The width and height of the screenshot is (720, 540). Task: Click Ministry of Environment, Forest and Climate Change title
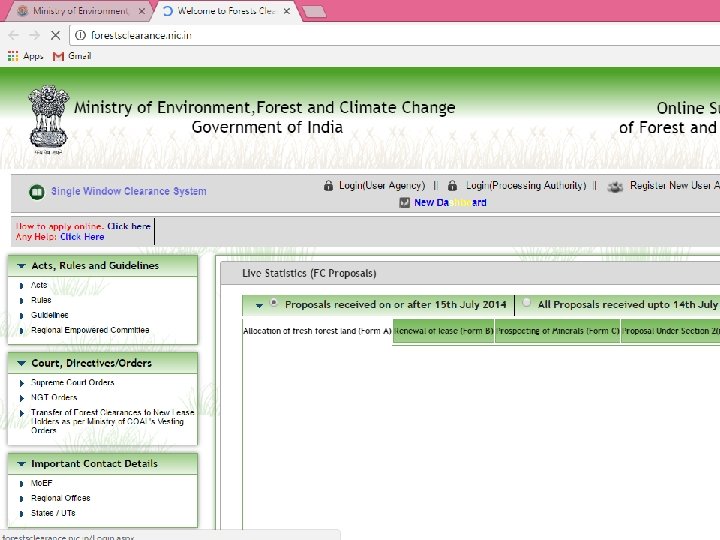pos(264,107)
